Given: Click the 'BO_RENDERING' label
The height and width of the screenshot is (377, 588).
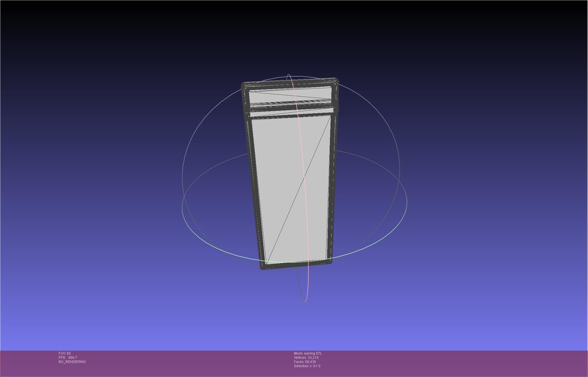Looking at the screenshot, I should tap(72, 362).
